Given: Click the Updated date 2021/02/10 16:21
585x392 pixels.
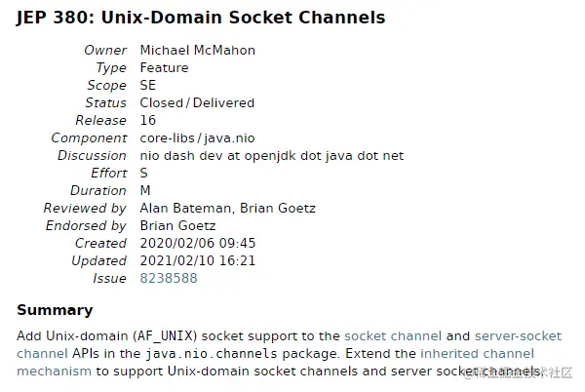Looking at the screenshot, I should [198, 261].
